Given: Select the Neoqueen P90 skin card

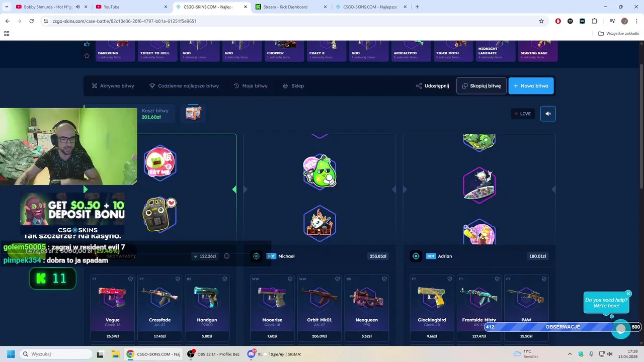Looking at the screenshot, I should click(x=366, y=308).
